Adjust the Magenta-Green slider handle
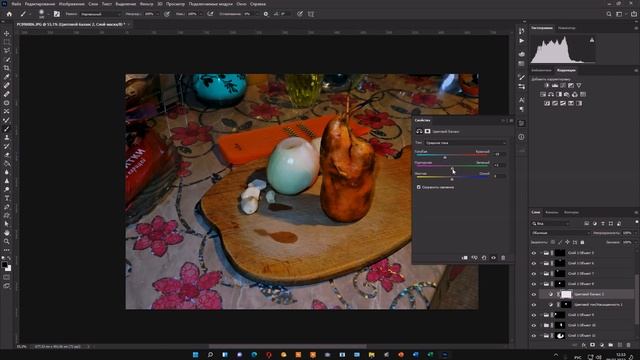Image resolution: width=640 pixels, height=360 pixels. (x=452, y=168)
